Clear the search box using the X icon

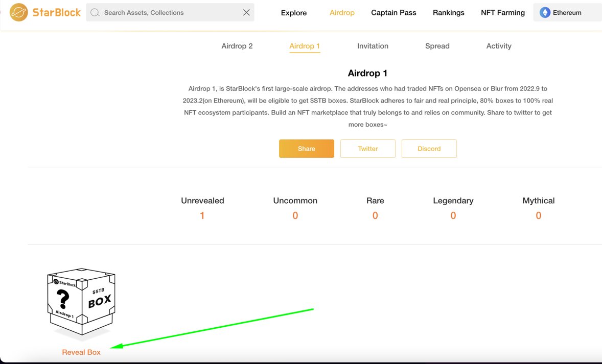coord(246,12)
